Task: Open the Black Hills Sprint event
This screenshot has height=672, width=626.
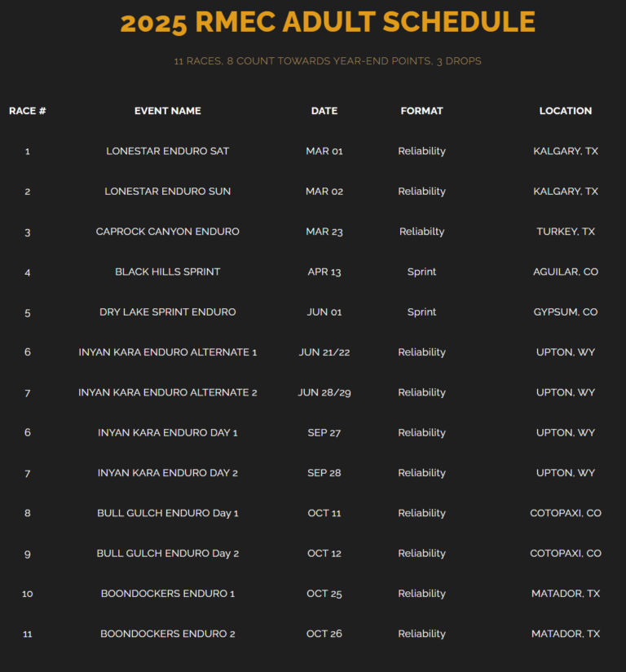Action: coord(168,272)
